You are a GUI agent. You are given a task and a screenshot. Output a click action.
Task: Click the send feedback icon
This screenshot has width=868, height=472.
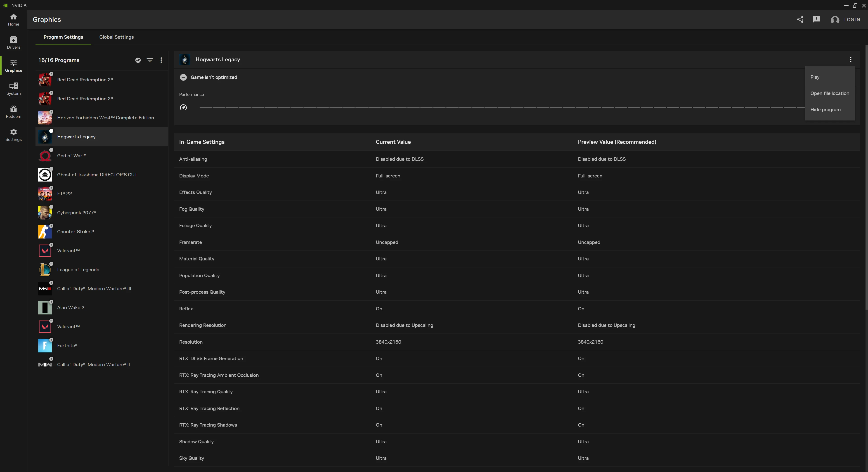click(816, 19)
